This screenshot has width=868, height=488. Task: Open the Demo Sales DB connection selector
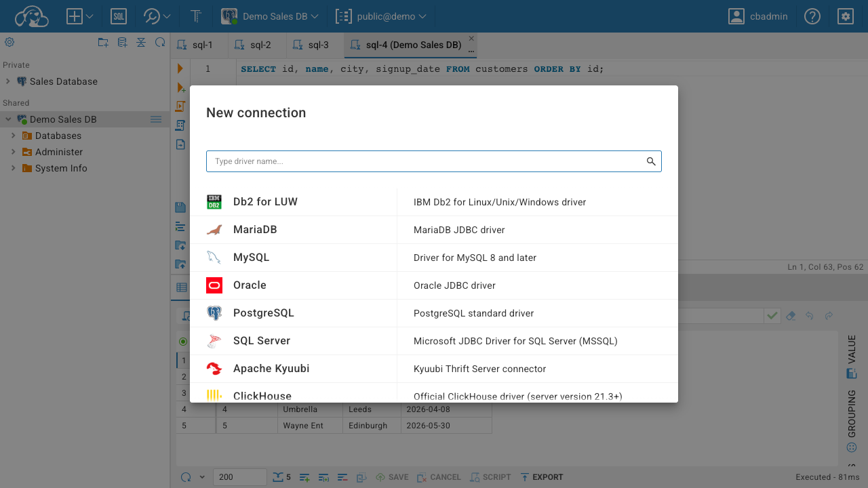270,16
